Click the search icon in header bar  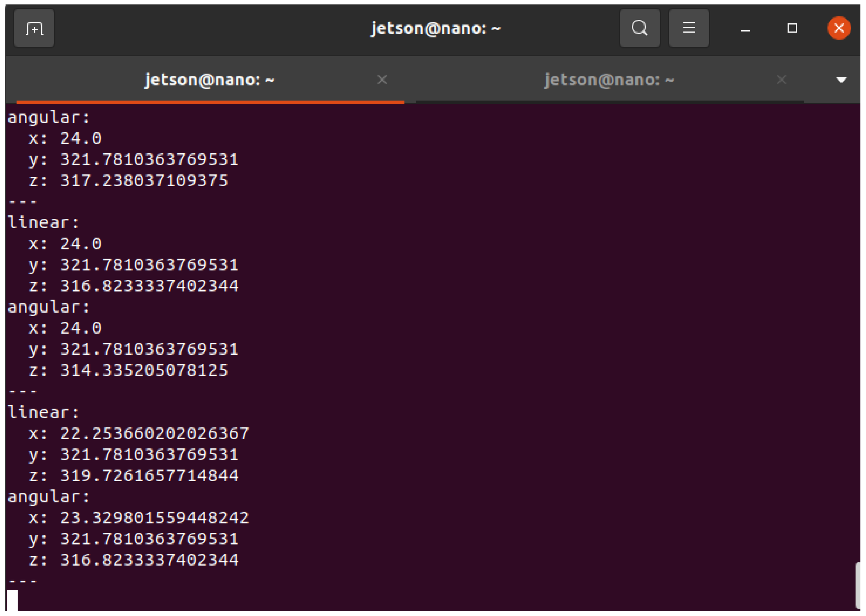[640, 28]
